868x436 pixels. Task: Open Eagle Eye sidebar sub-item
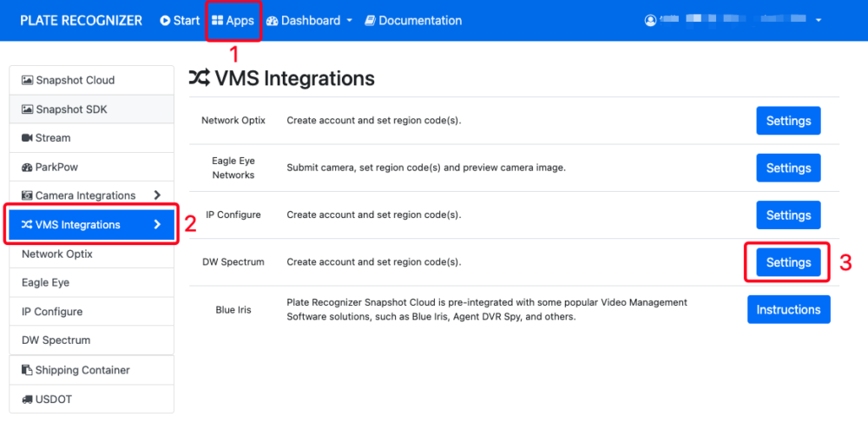(x=92, y=282)
